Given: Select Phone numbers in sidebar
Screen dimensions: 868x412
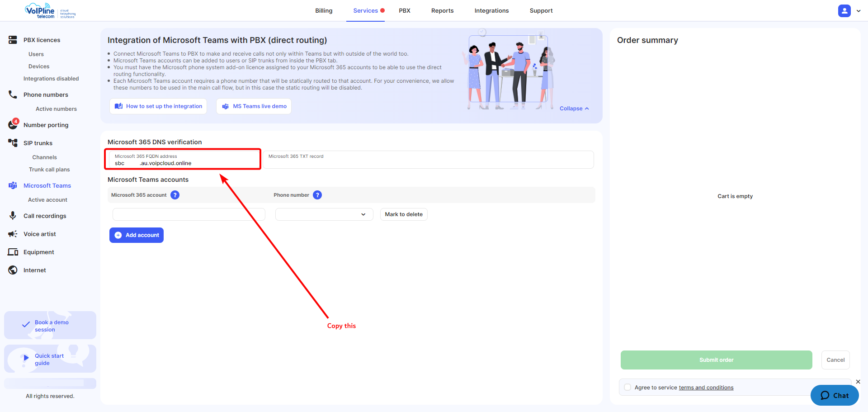Looking at the screenshot, I should click(x=46, y=95).
